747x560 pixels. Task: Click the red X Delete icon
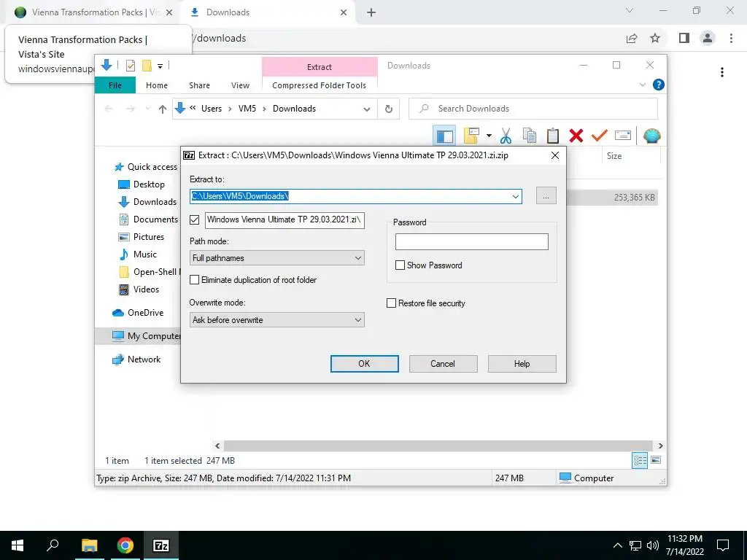pos(576,136)
